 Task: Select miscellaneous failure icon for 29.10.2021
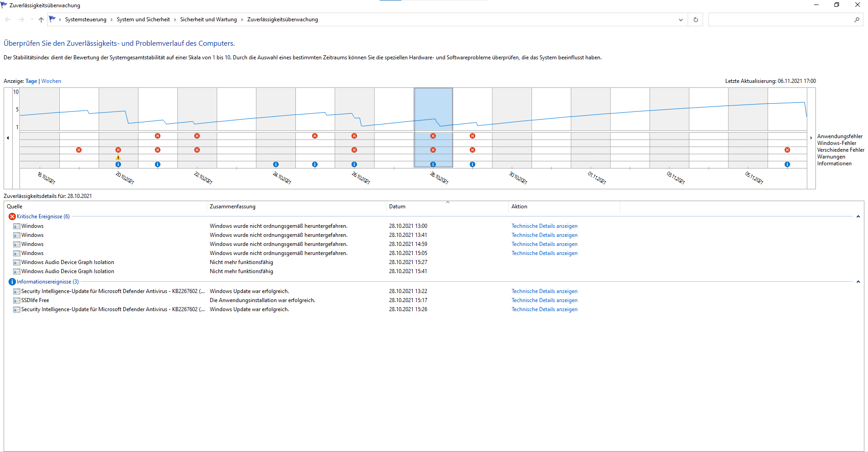click(473, 150)
